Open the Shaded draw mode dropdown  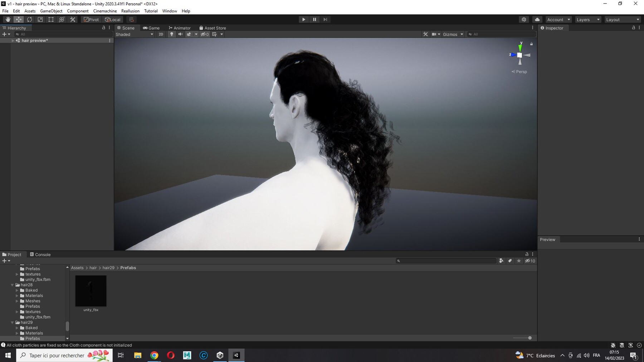pyautogui.click(x=135, y=34)
